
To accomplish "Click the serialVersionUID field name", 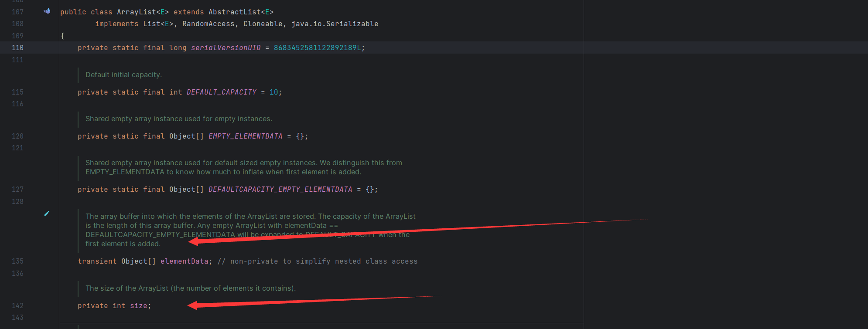I will tap(226, 48).
